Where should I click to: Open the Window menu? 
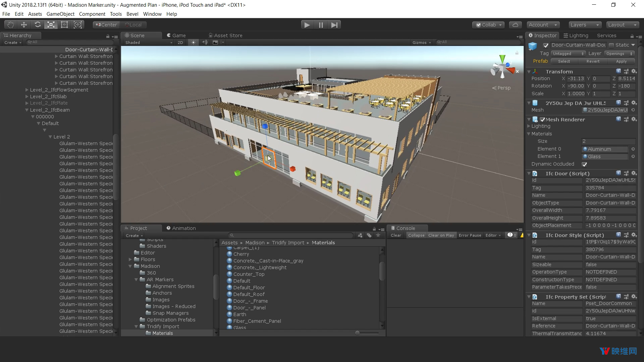(152, 14)
